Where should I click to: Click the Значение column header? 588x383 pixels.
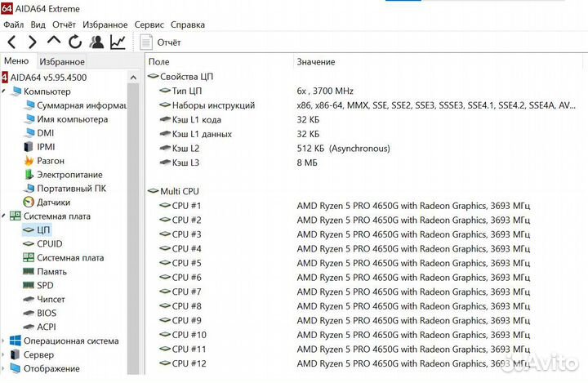pyautogui.click(x=315, y=62)
